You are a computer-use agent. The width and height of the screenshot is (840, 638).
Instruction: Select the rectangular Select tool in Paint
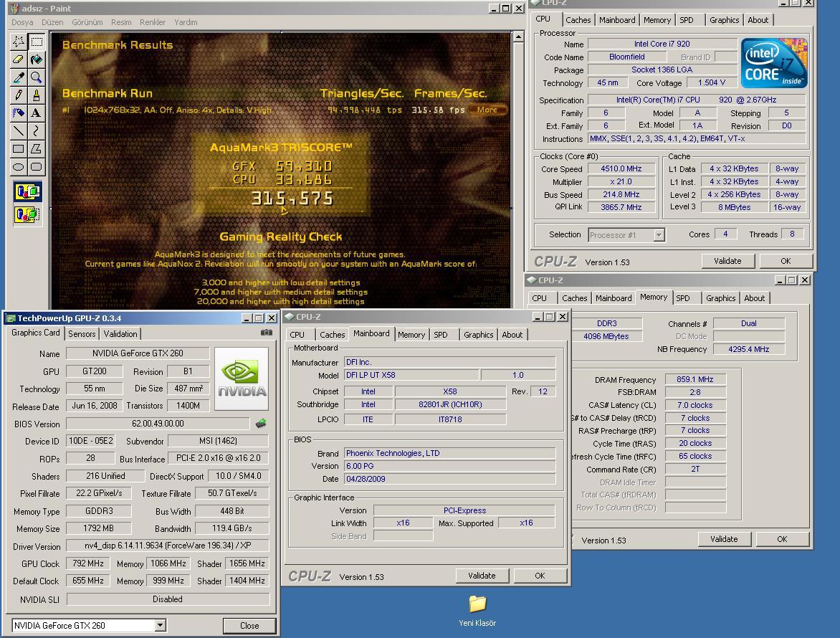(x=37, y=42)
